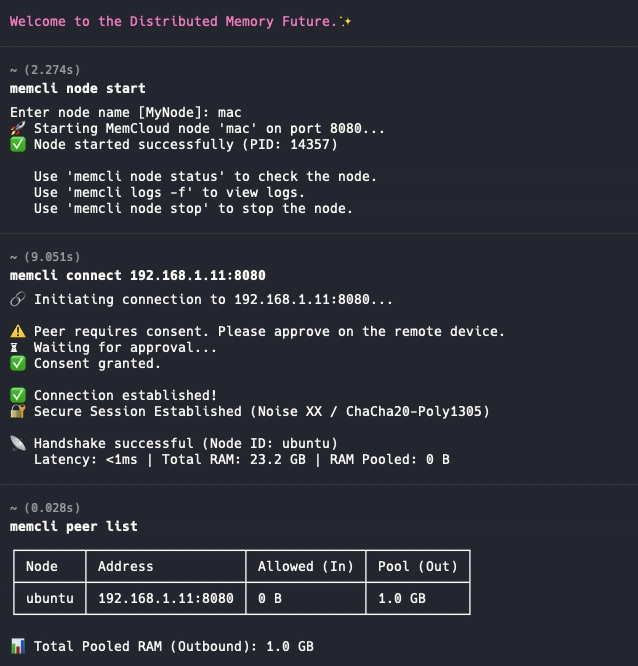Click the sparkle emoji after the welcome message
The width and height of the screenshot is (638, 666).
click(x=346, y=22)
